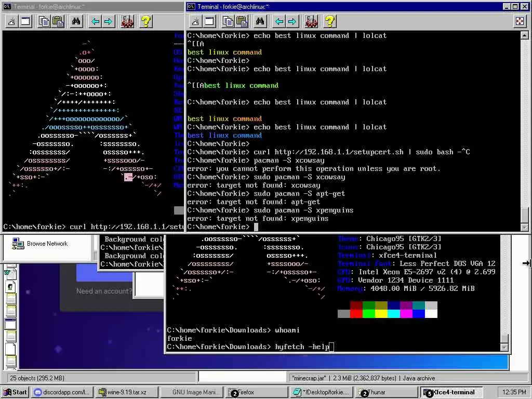This screenshot has height=399, width=532.
Task: Click the 12:35 PM taskbar clock
Action: tap(514, 392)
